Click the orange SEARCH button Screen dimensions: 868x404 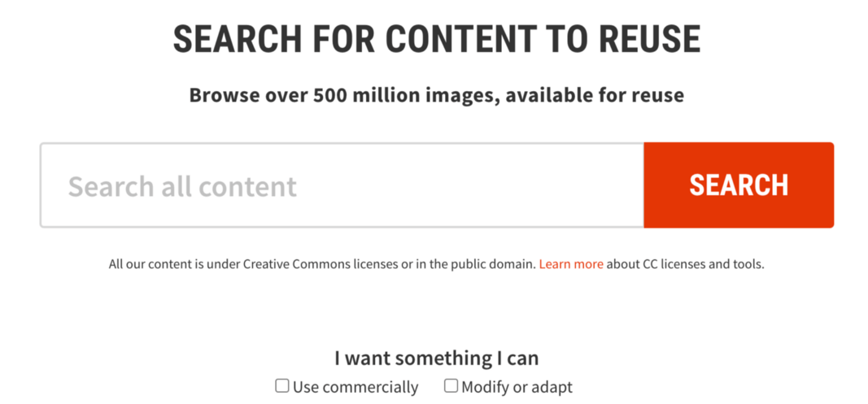(739, 185)
